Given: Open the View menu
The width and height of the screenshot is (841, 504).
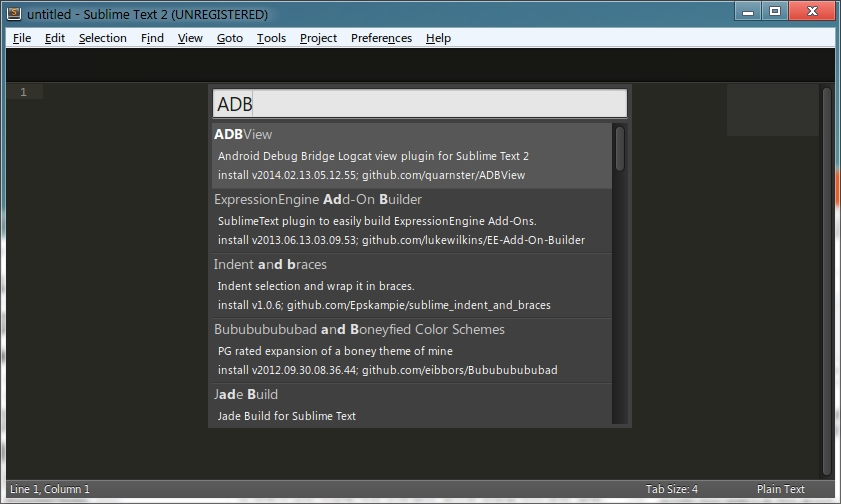Looking at the screenshot, I should coord(190,38).
